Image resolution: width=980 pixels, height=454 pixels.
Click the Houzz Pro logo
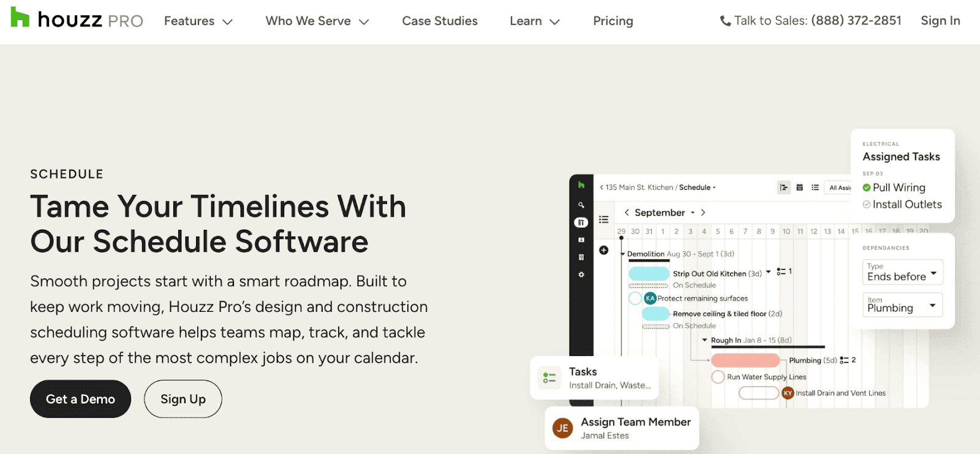click(x=77, y=19)
